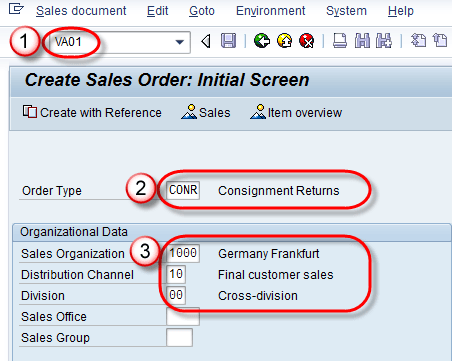452x361 pixels.
Task: Click the Order Type label
Action: click(52, 191)
